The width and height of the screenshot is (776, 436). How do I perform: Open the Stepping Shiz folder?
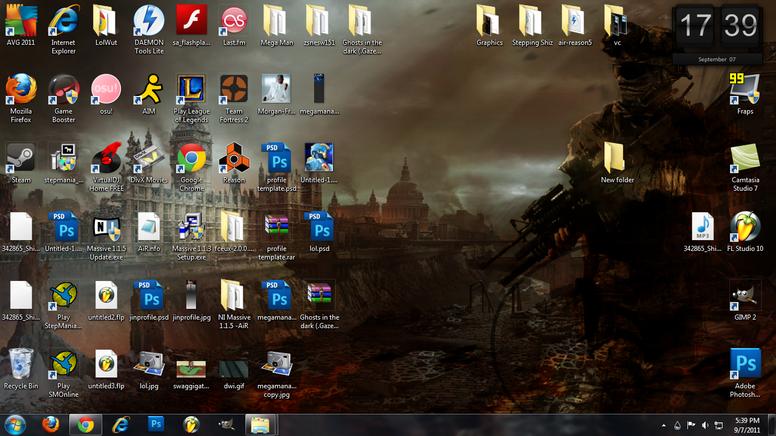point(532,25)
